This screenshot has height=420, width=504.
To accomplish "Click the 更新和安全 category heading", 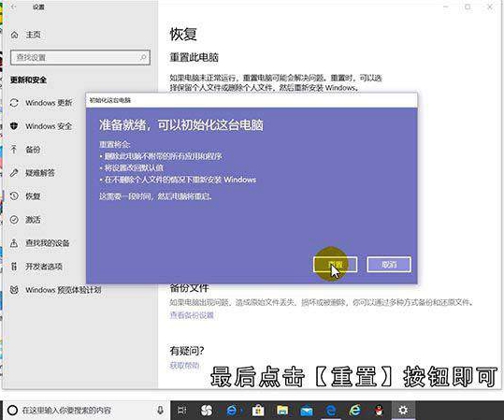I will (28, 80).
